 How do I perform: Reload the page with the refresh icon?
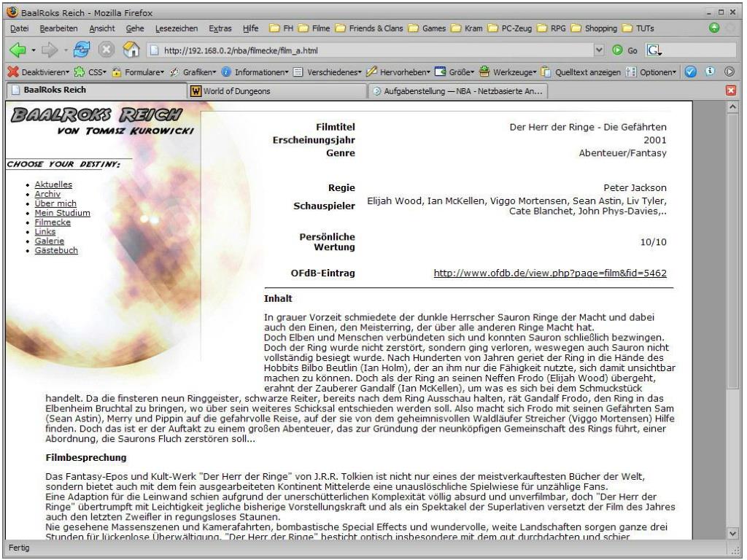[x=82, y=50]
